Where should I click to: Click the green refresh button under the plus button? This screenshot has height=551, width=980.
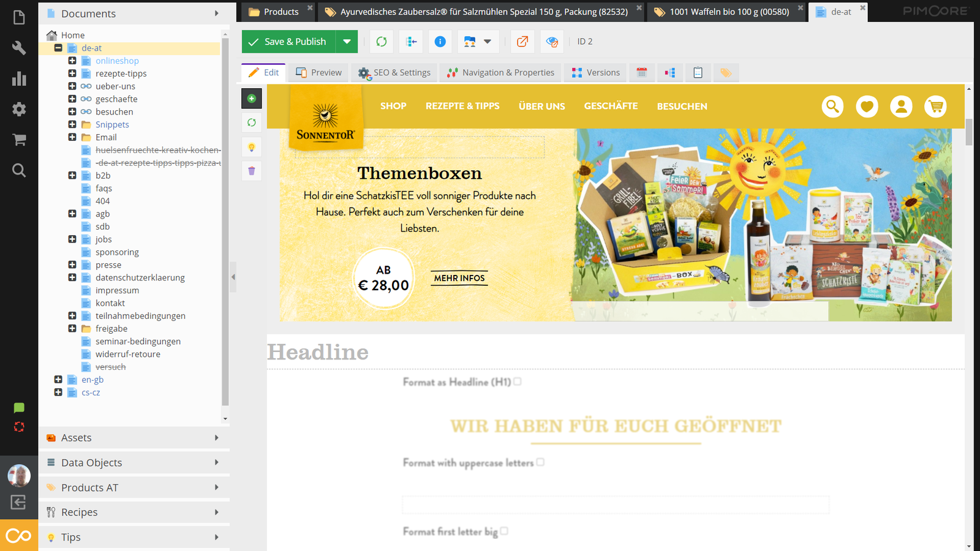(252, 122)
